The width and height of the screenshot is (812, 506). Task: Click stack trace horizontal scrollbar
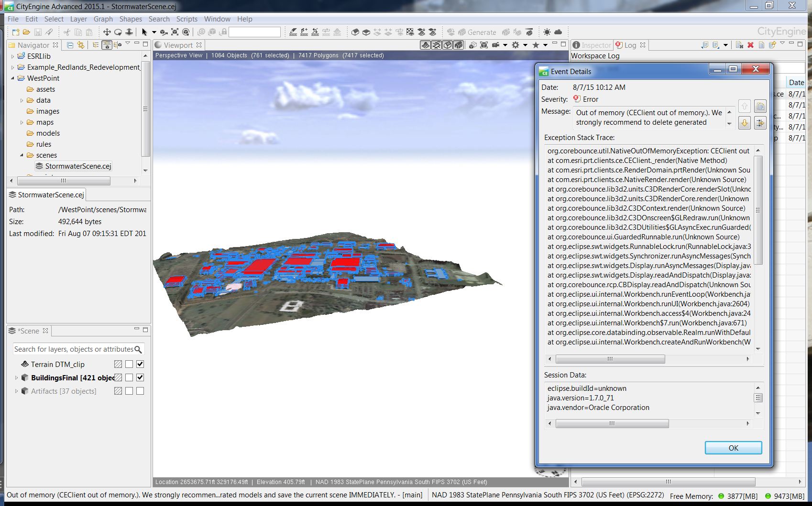(610, 359)
